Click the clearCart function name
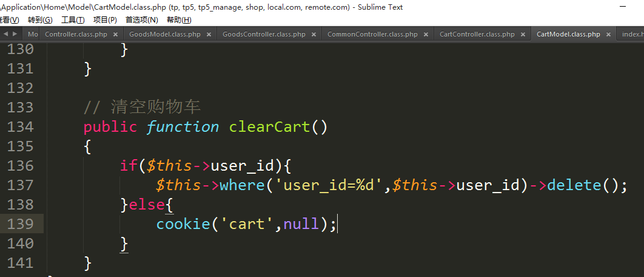The image size is (644, 277). click(269, 127)
